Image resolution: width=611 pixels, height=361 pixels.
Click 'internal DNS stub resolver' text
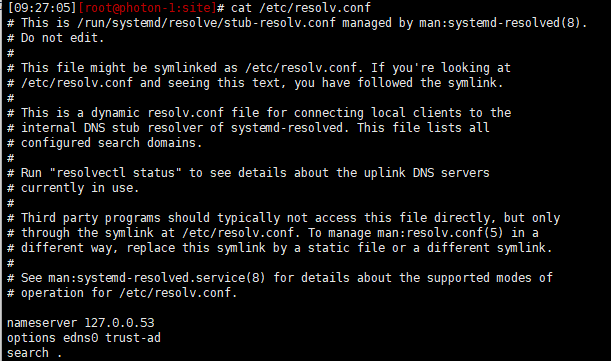coord(111,128)
